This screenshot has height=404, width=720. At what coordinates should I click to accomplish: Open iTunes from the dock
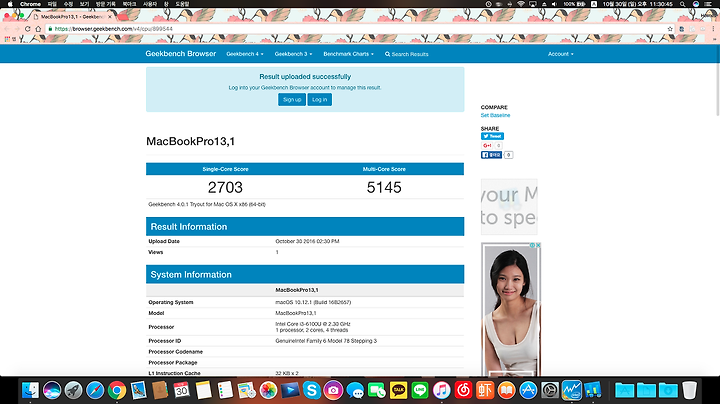click(442, 390)
